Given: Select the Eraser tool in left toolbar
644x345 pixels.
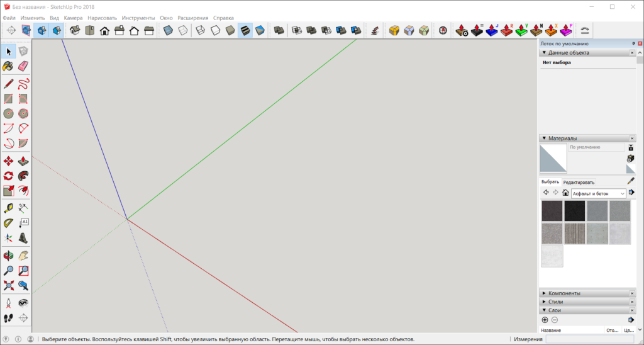Looking at the screenshot, I should tap(23, 66).
